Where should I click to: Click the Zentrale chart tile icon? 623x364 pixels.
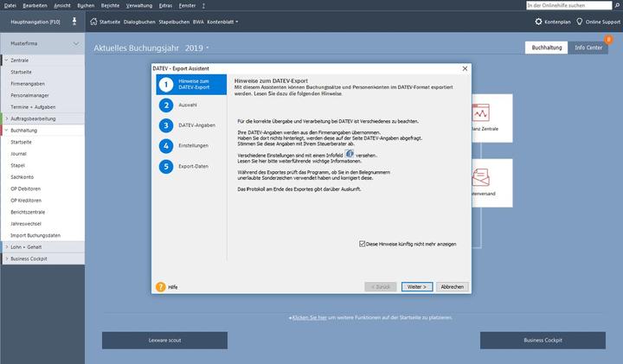(x=481, y=112)
